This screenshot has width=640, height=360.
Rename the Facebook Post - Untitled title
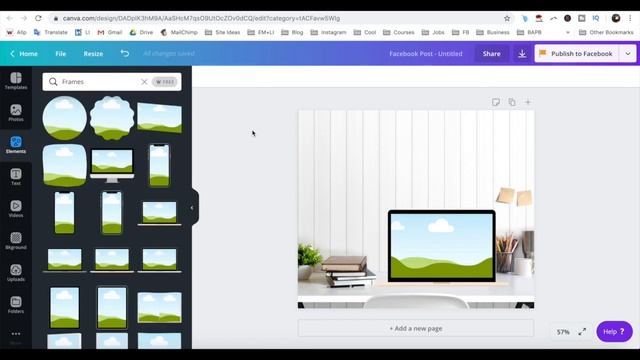[x=426, y=53]
